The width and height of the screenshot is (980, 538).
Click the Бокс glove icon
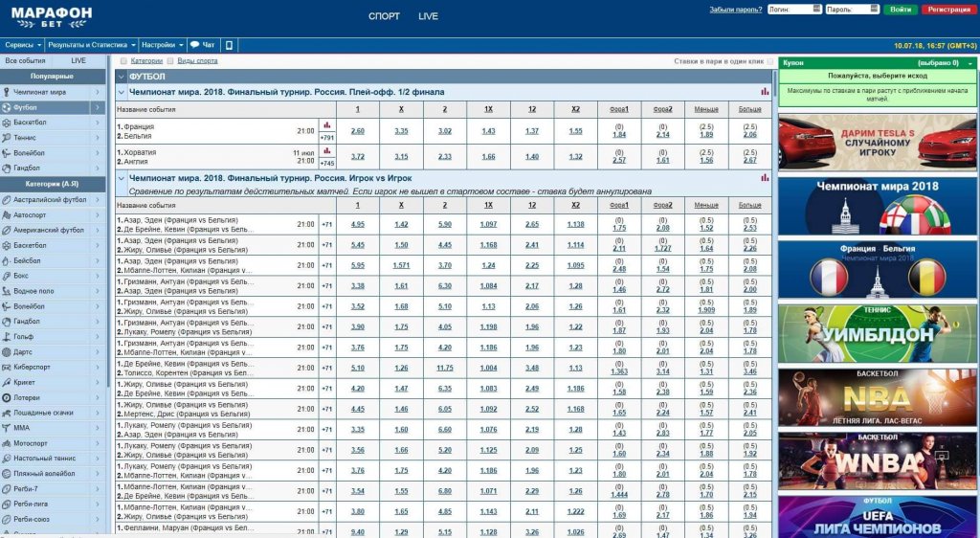[7, 276]
